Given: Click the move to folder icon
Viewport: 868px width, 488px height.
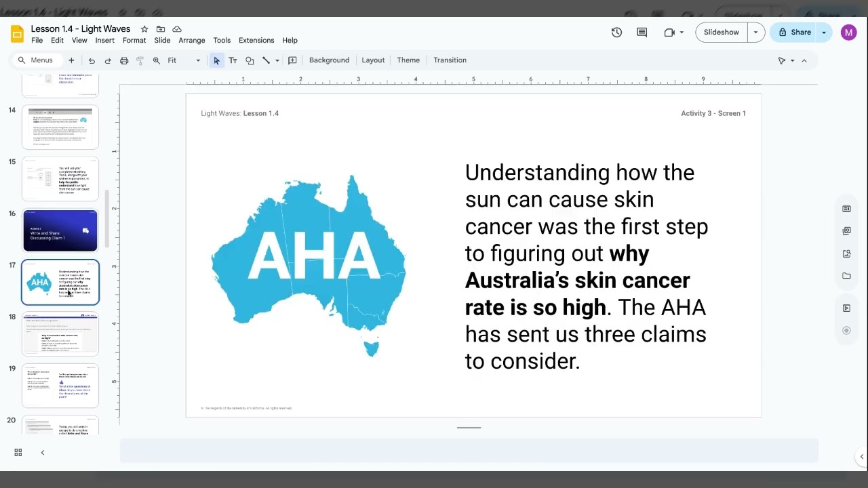Looking at the screenshot, I should point(161,29).
